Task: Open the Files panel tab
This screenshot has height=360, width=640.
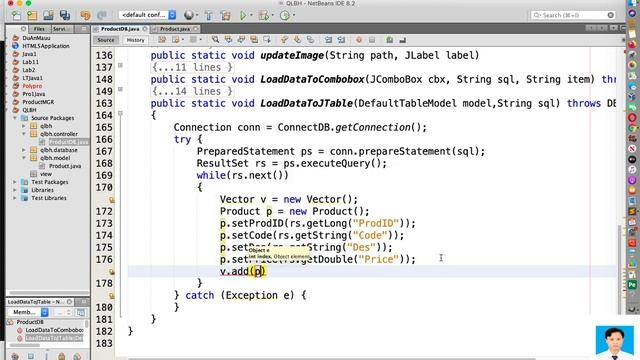Action: pos(39,29)
